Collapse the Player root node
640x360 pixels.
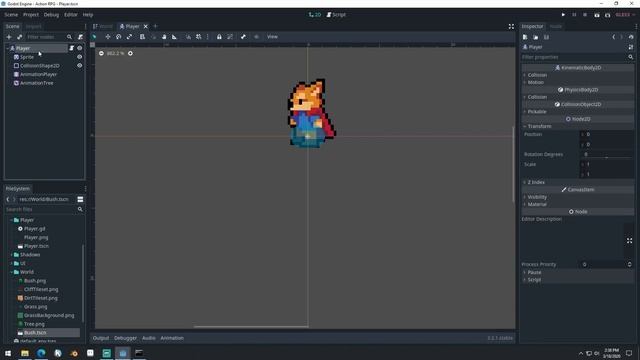7,48
